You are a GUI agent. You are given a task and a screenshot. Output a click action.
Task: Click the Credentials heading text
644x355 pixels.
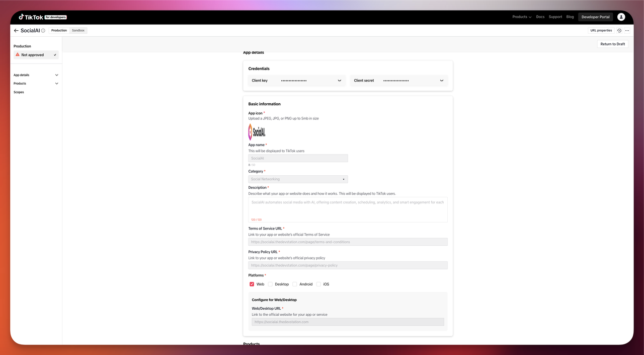(x=259, y=68)
